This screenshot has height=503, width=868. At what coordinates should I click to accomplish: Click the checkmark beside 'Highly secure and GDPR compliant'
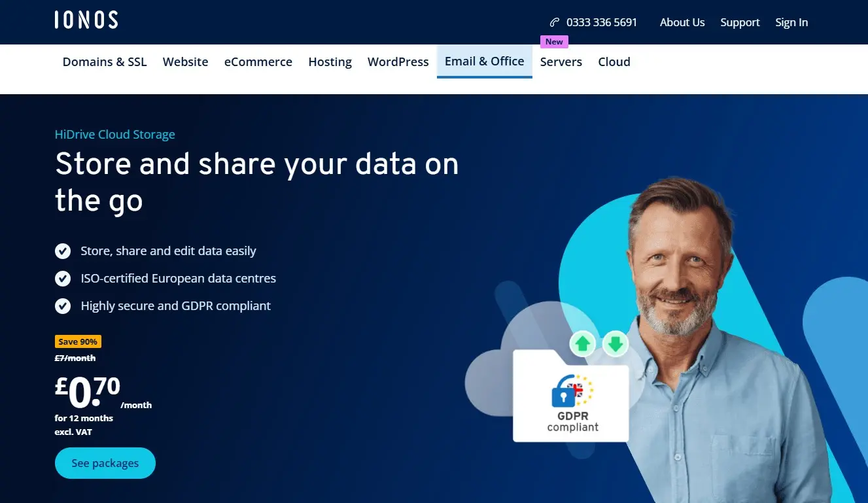63,306
